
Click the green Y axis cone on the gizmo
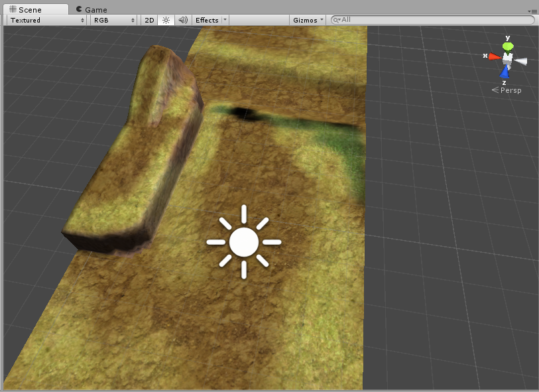pyautogui.click(x=507, y=45)
